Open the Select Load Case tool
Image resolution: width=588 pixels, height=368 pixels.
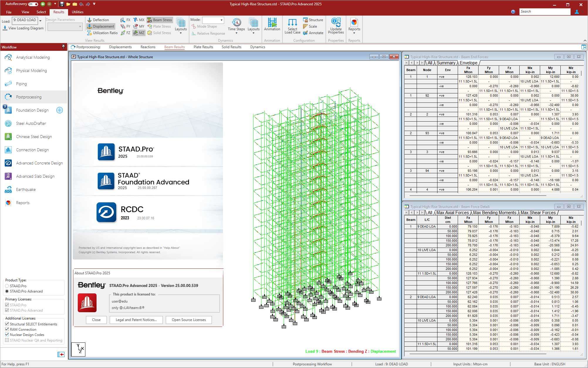pyautogui.click(x=292, y=26)
